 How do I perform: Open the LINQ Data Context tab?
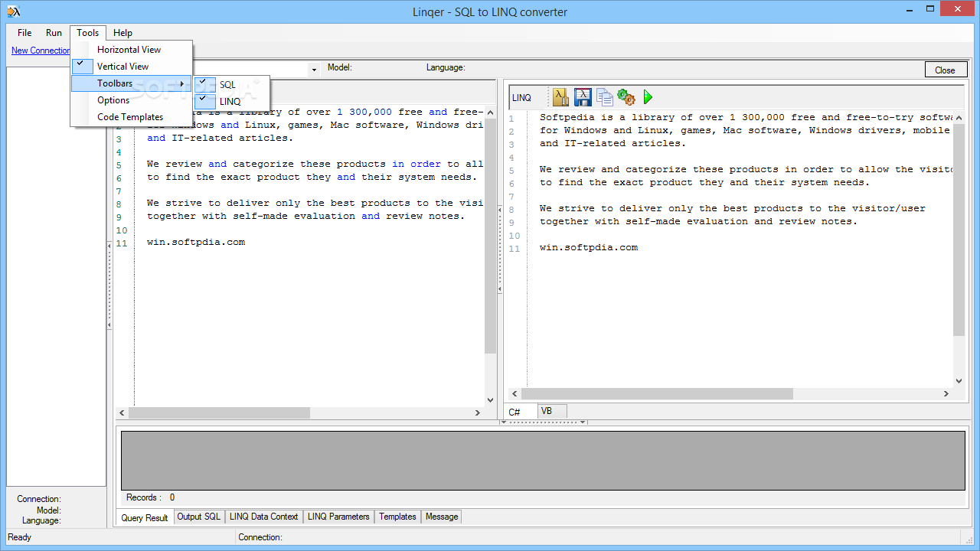[x=264, y=517]
